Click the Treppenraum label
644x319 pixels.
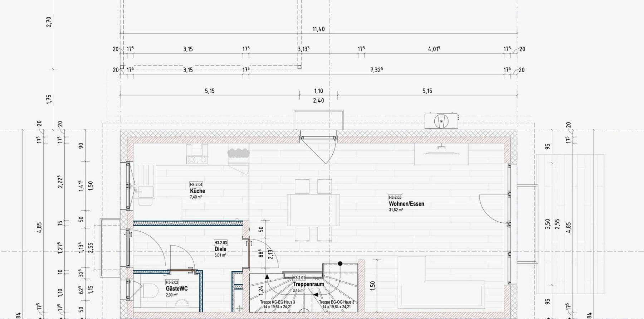pyautogui.click(x=308, y=284)
